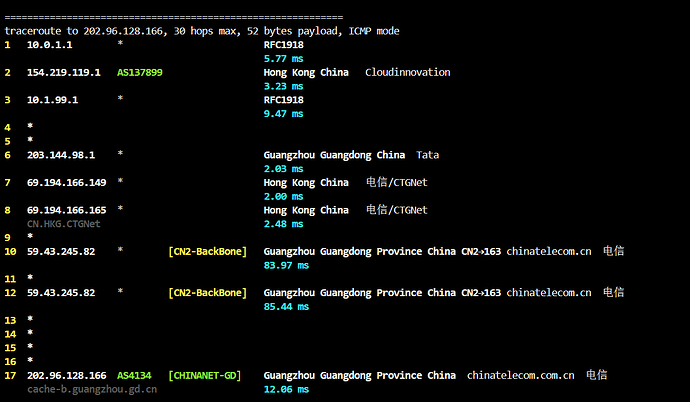Click the CN.HKG.CTGNet hostname
690x402 pixels.
coord(63,224)
